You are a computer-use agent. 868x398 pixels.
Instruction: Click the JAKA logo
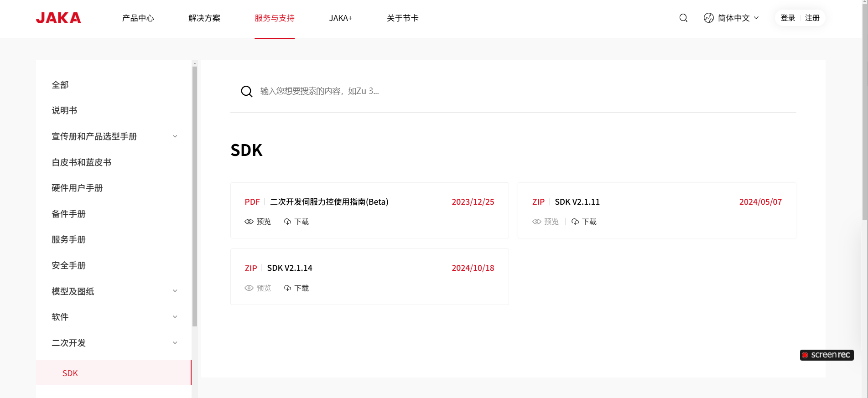pyautogui.click(x=58, y=18)
